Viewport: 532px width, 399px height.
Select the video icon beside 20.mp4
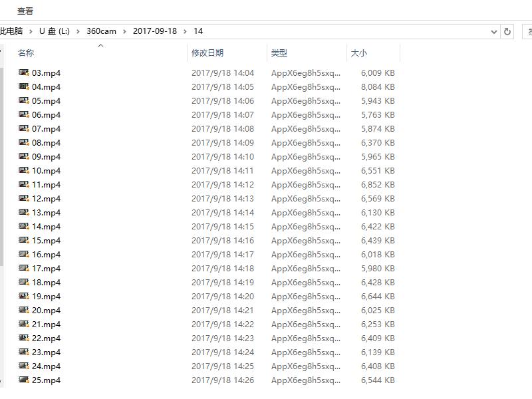[23, 310]
